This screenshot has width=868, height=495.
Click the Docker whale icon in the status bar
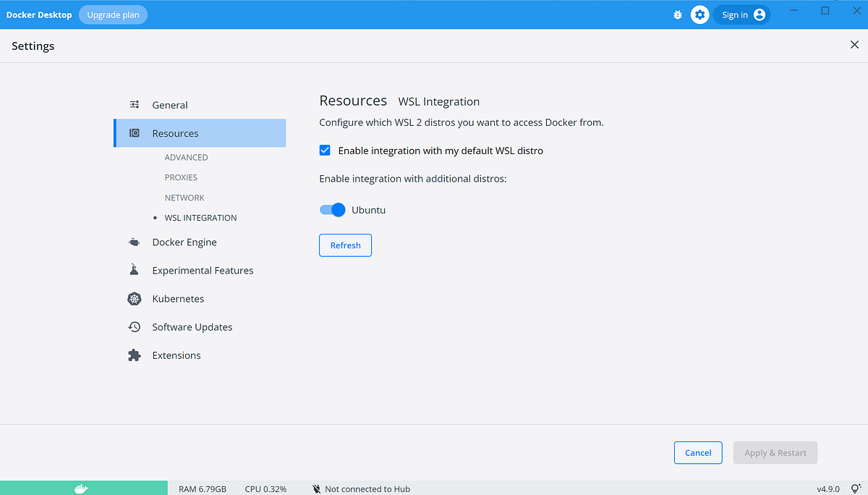coord(84,488)
